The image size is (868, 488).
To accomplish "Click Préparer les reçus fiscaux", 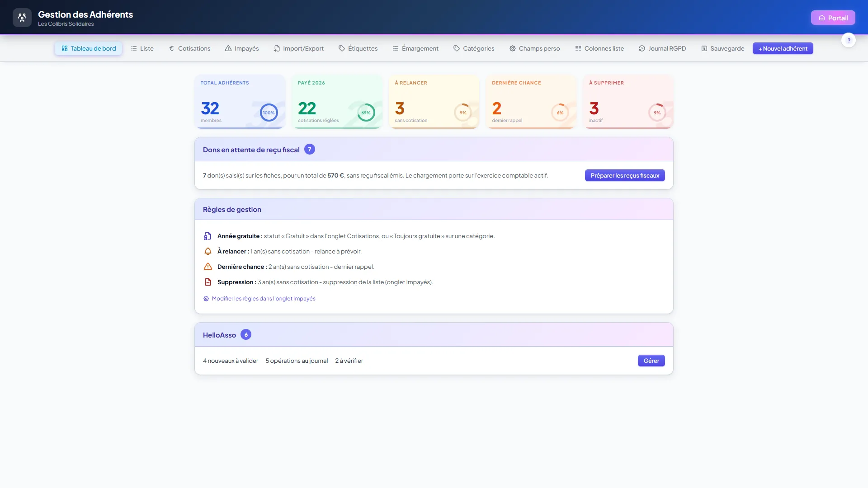I will 625,175.
